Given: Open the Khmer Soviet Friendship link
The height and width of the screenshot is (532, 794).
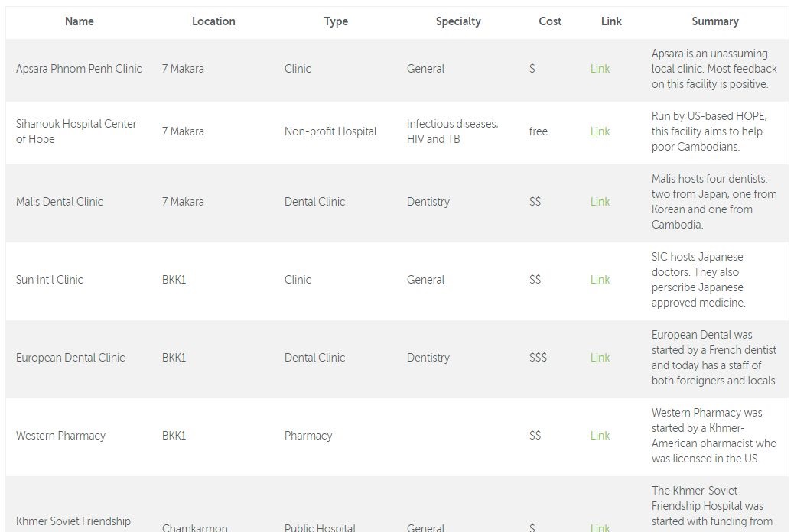Looking at the screenshot, I should 600,527.
